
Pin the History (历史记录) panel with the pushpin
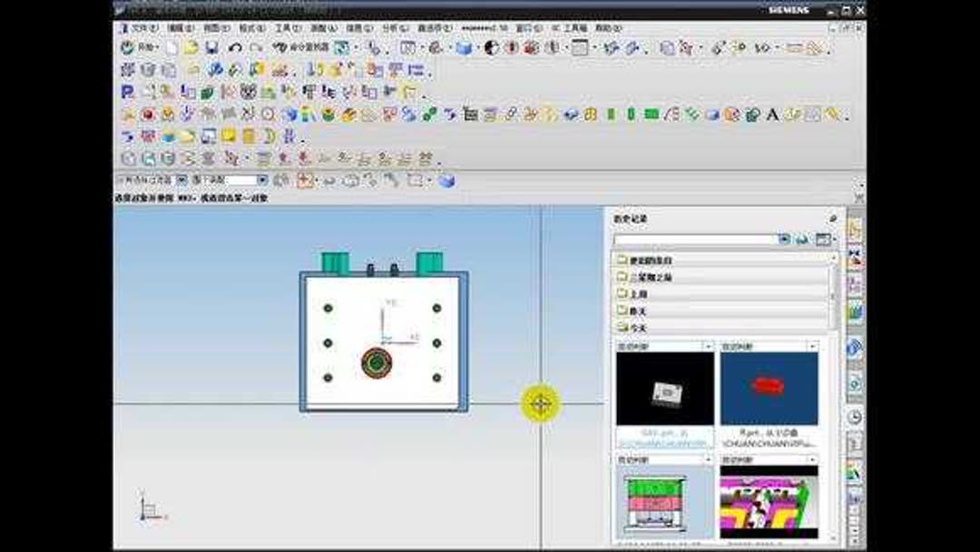[x=835, y=218]
